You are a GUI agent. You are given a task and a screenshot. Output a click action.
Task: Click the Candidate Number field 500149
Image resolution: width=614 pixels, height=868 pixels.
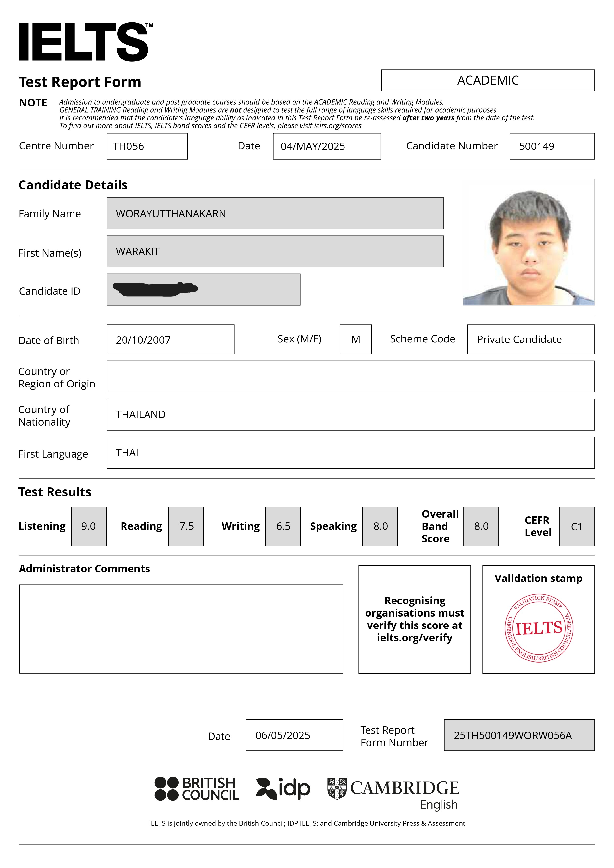coord(552,146)
